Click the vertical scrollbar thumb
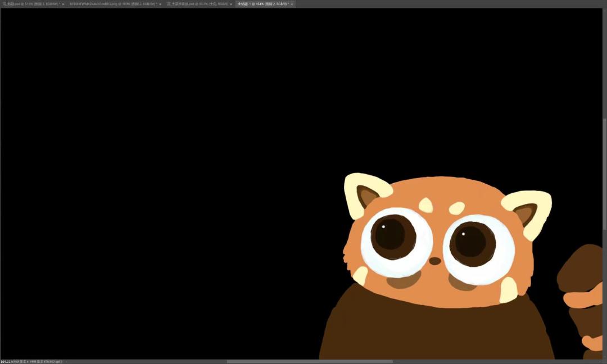The image size is (607, 364). coord(605,174)
